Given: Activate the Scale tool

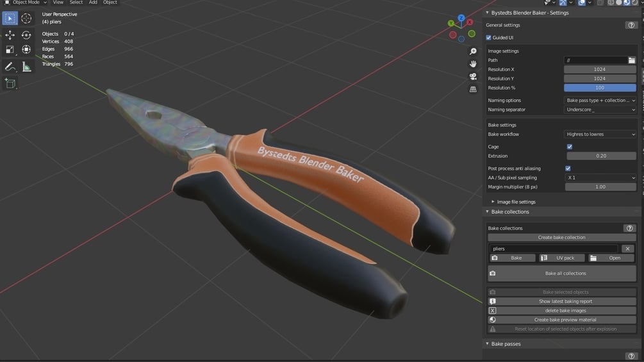Looking at the screenshot, I should pyautogui.click(x=10, y=50).
